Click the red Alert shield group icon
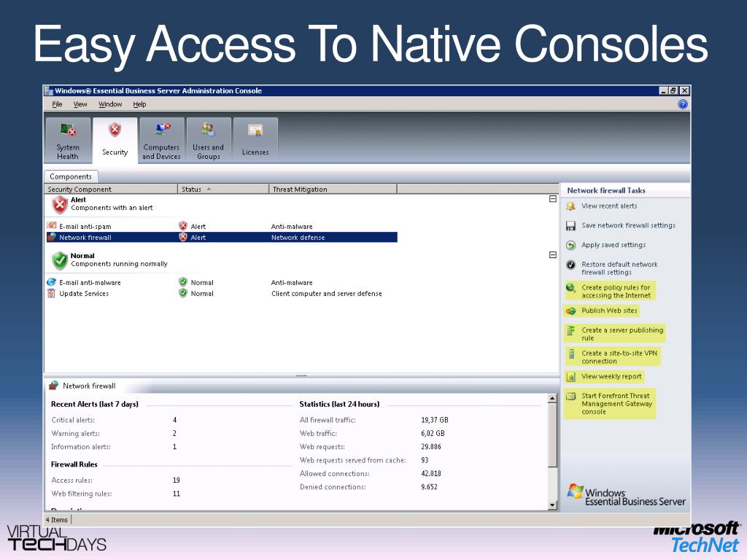 pos(60,205)
